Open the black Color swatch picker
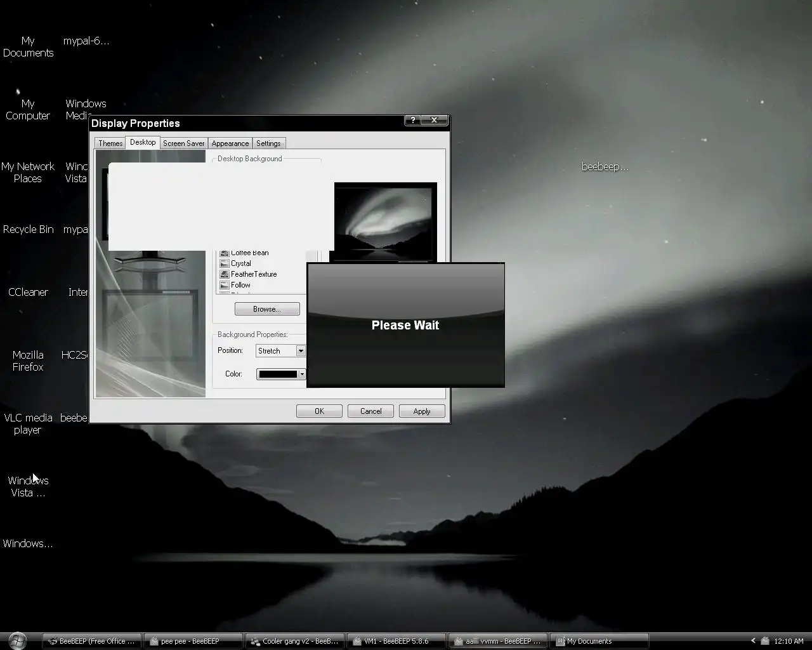Viewport: 812px width, 650px height. point(281,374)
